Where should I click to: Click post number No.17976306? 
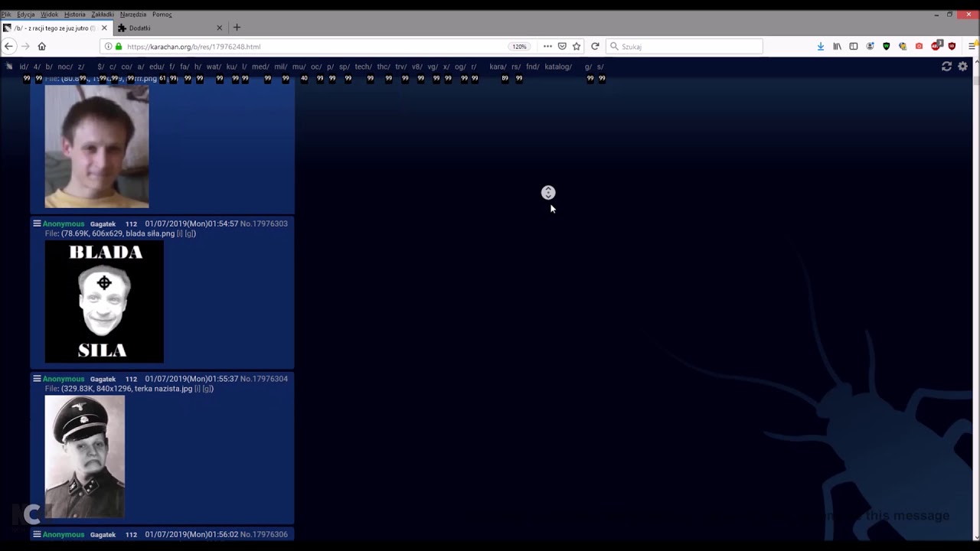click(264, 534)
